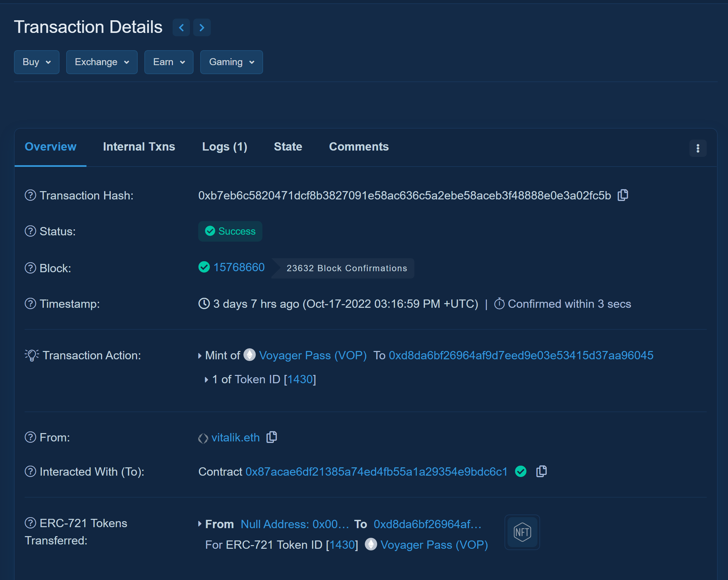Switch to Internal Txns tab
The image size is (728, 580).
pyautogui.click(x=139, y=147)
